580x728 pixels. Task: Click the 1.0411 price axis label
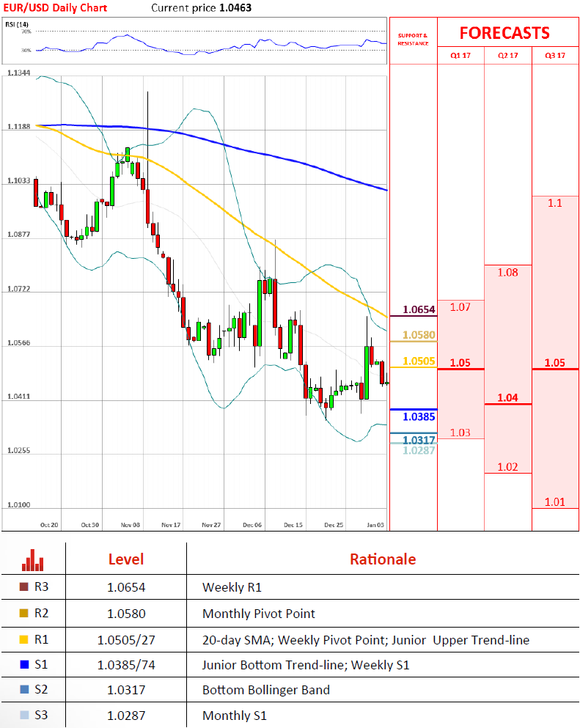tap(18, 397)
